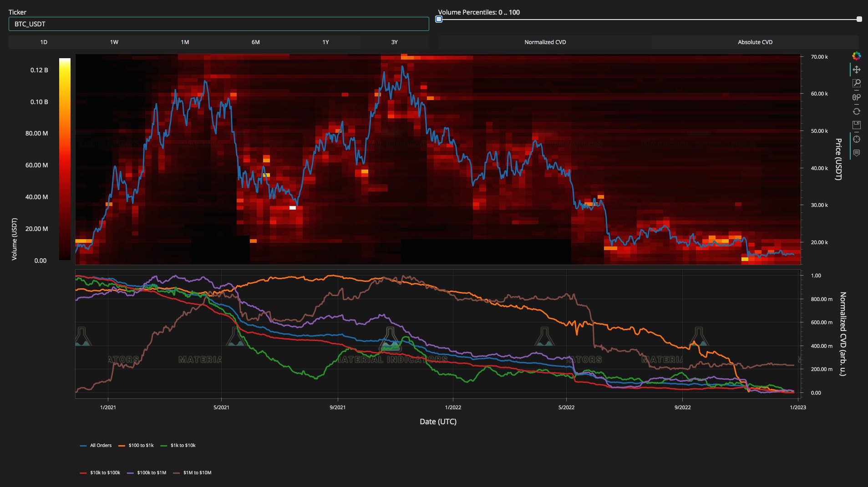
Task: Choose the 3Y time range
Action: [394, 42]
